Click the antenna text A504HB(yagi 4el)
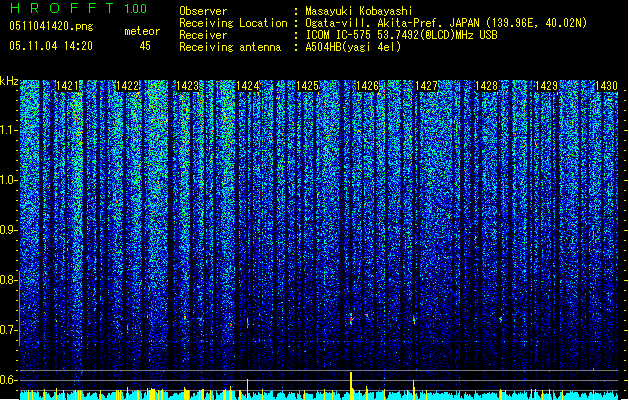This screenshot has width=629, height=400. [353, 47]
